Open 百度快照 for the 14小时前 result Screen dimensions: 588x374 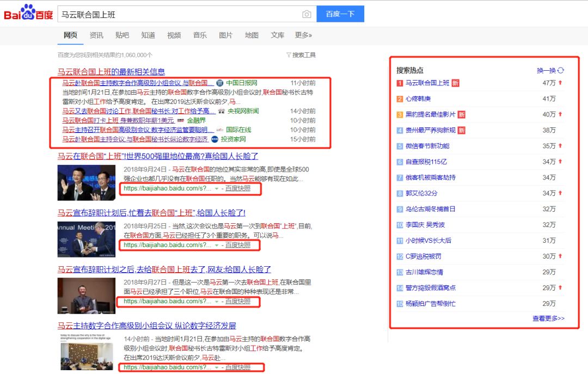coord(238,367)
